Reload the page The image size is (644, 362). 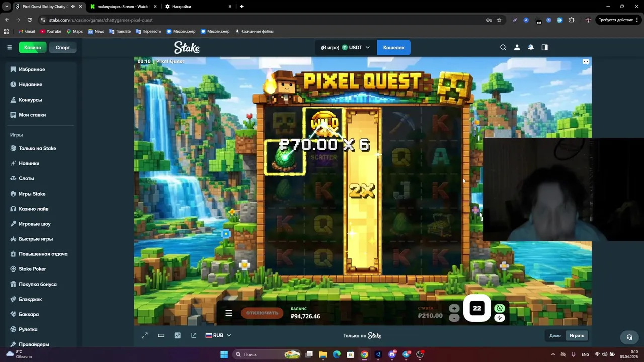coord(30,20)
